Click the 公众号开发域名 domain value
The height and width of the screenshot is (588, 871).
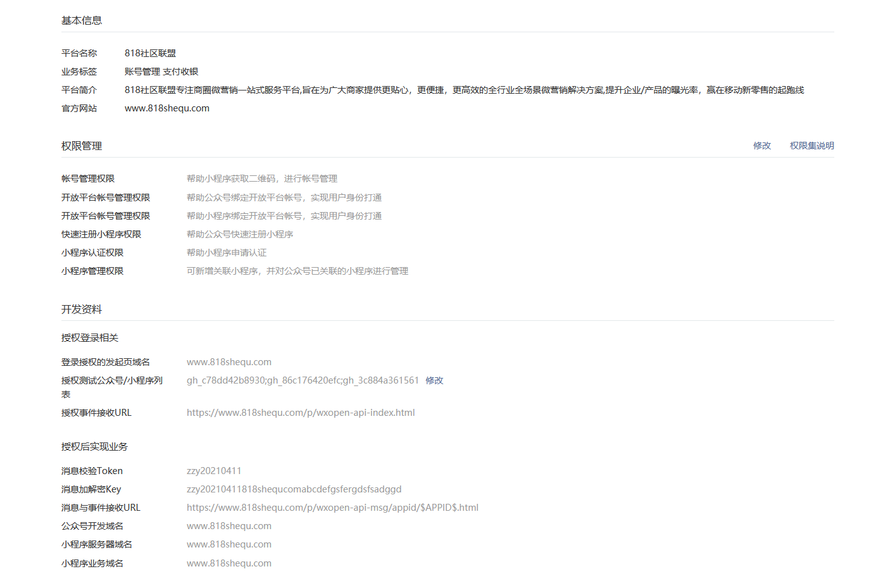point(229,526)
